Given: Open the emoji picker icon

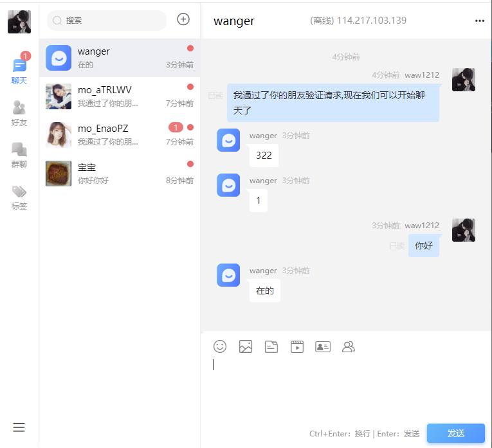Looking at the screenshot, I should click(220, 346).
